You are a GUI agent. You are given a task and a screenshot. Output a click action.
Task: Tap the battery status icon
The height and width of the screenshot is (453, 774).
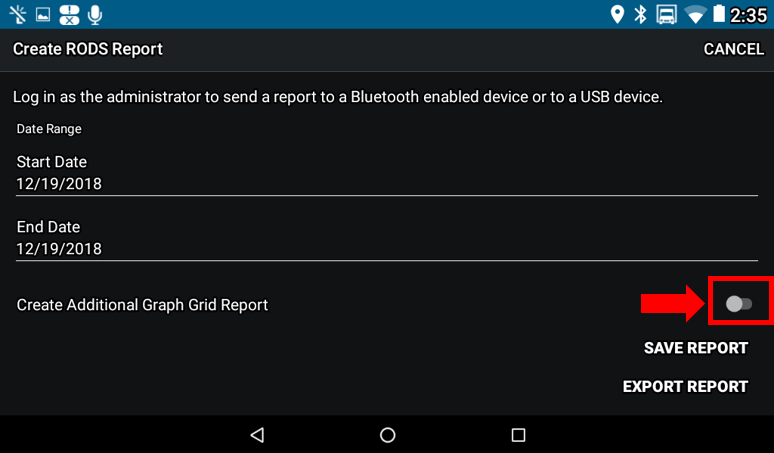(719, 14)
